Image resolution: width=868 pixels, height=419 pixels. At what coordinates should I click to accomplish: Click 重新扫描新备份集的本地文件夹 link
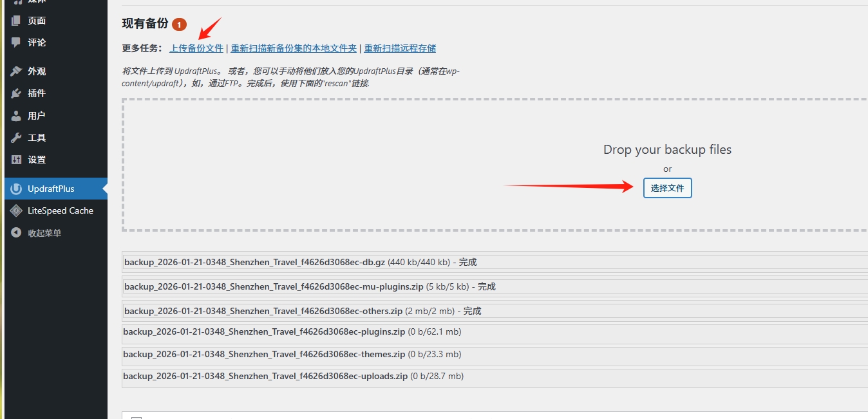tap(294, 48)
